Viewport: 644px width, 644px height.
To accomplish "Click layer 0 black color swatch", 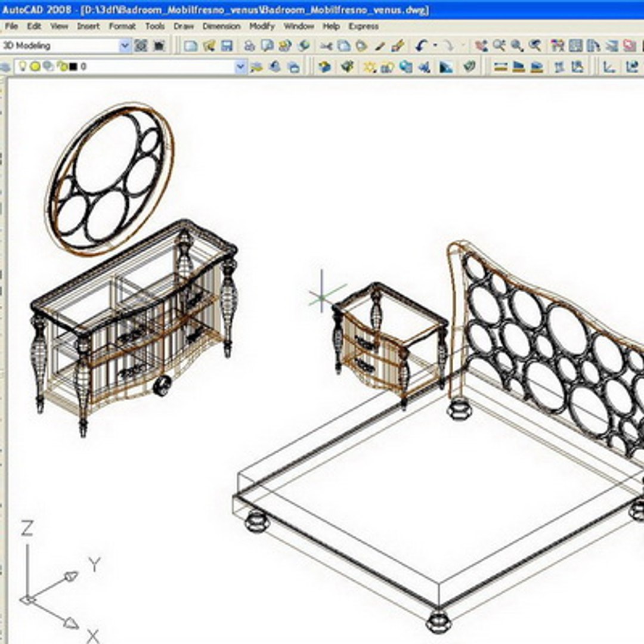I will [73, 67].
